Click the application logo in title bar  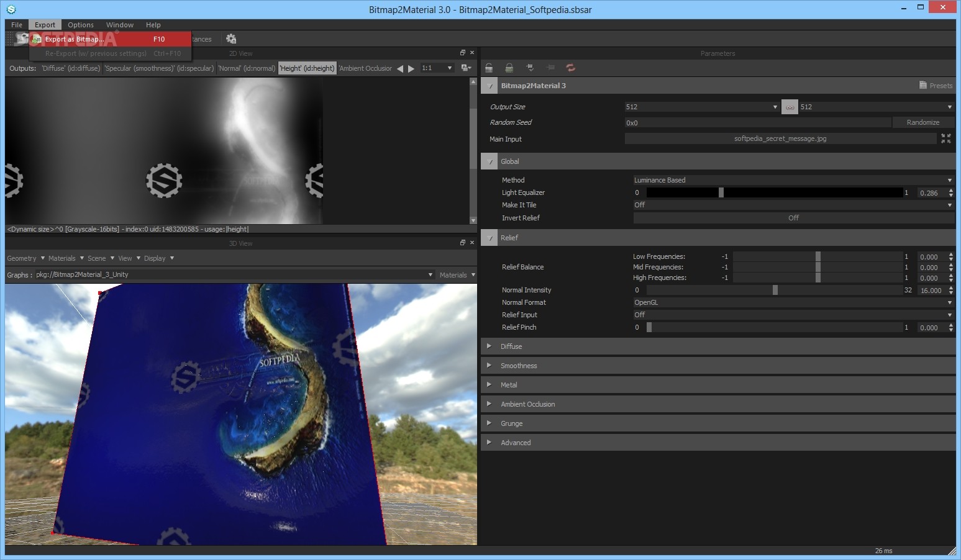pos(11,9)
